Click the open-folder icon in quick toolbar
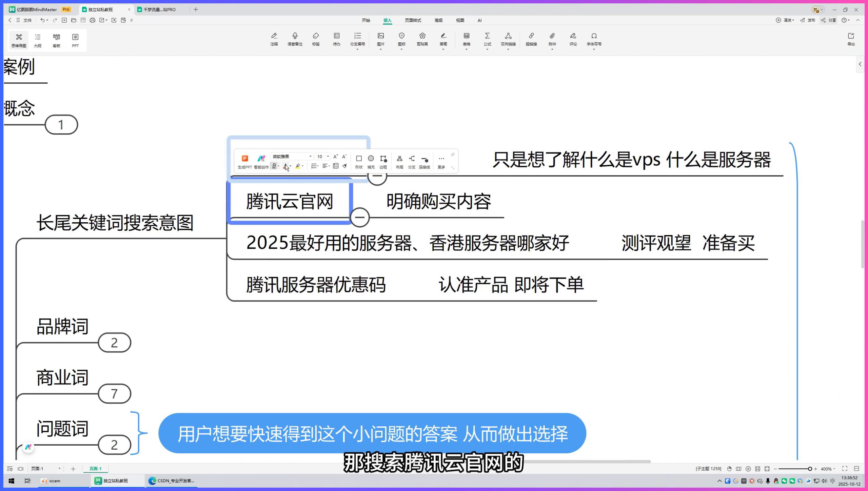 click(74, 20)
